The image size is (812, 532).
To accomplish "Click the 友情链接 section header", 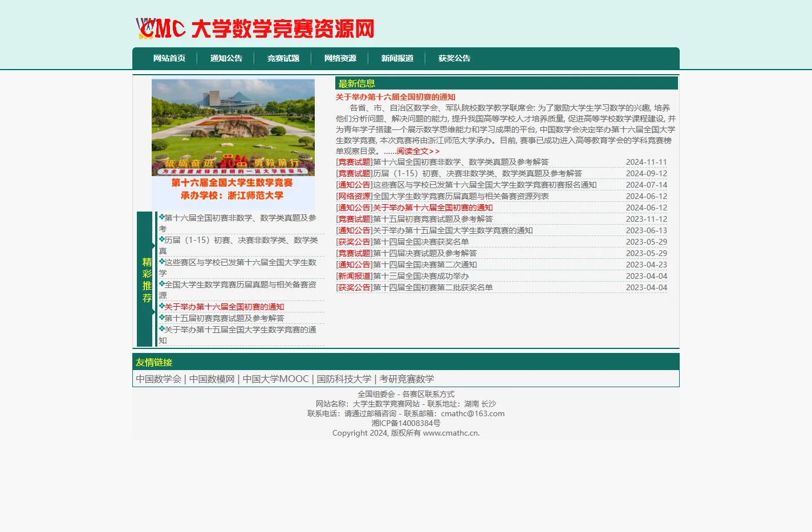I will point(406,362).
